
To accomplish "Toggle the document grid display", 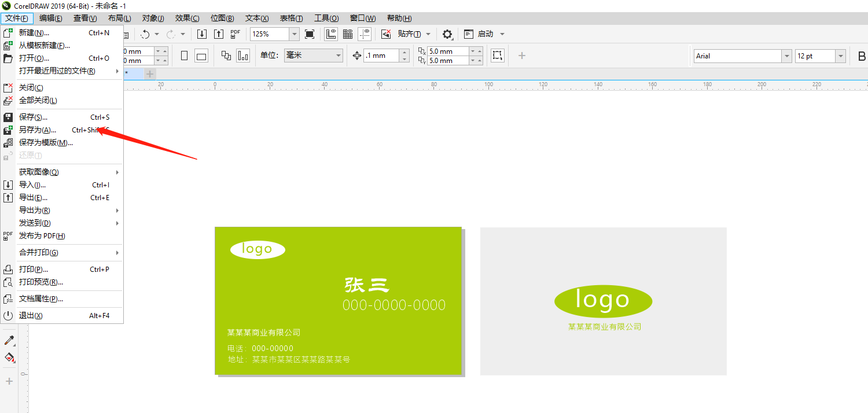I will [347, 34].
